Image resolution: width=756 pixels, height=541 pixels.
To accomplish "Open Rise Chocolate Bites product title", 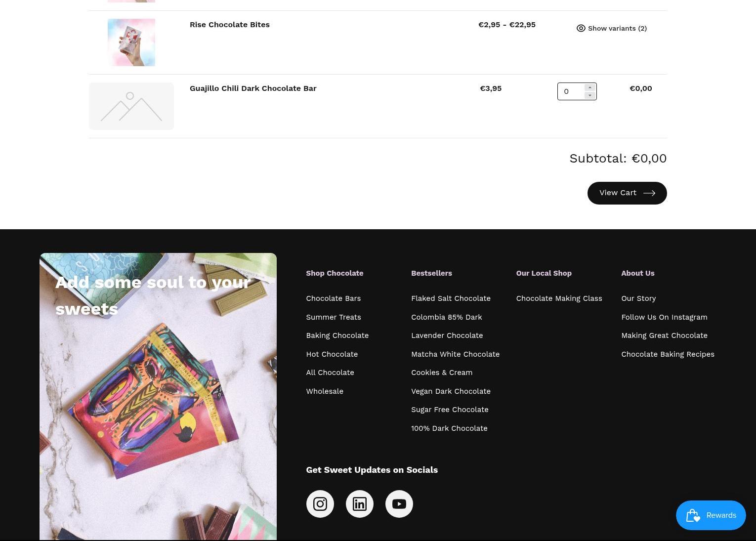I will [x=230, y=25].
